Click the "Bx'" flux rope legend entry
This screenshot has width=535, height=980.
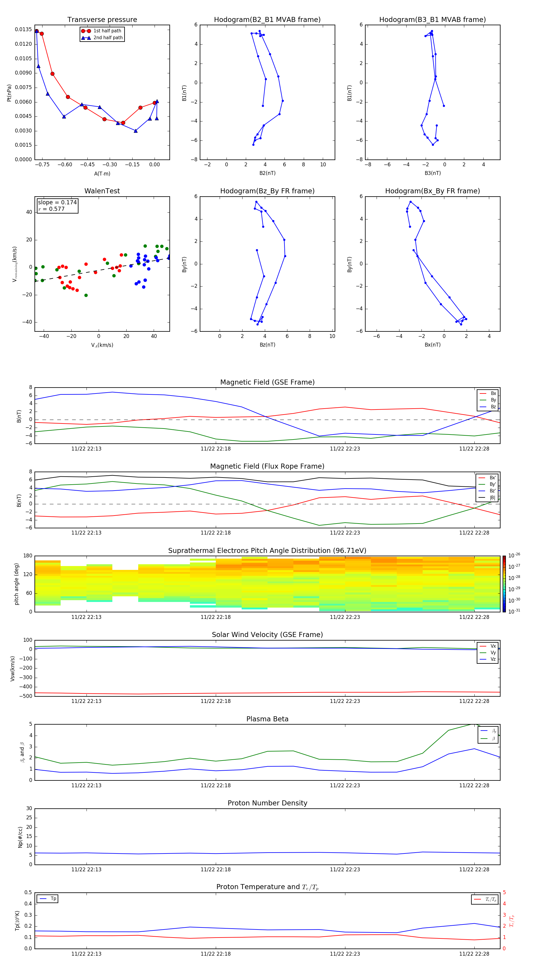click(x=487, y=478)
